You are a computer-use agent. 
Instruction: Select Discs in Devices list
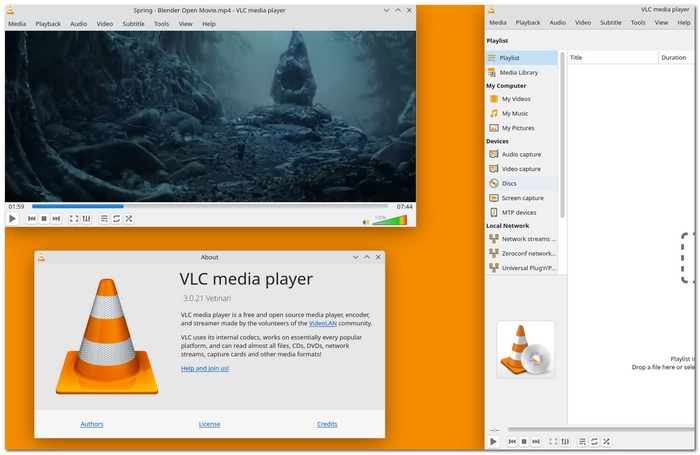(x=521, y=184)
